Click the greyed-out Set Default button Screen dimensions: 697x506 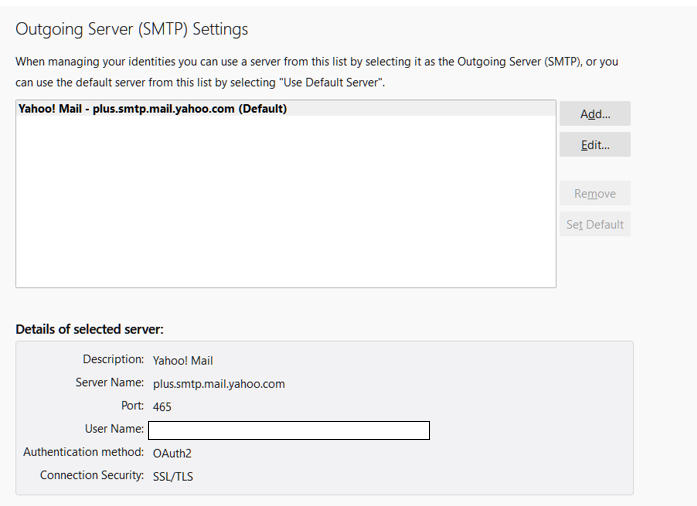click(x=595, y=225)
